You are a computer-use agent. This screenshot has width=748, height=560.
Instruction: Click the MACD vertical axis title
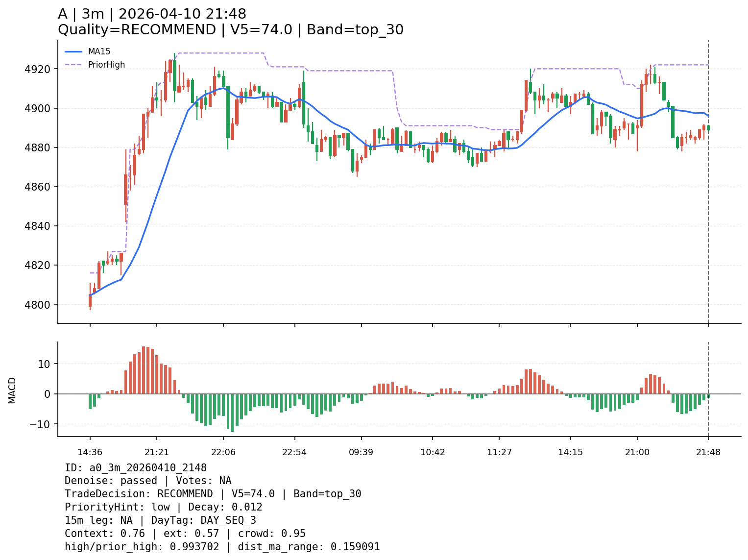(12, 390)
